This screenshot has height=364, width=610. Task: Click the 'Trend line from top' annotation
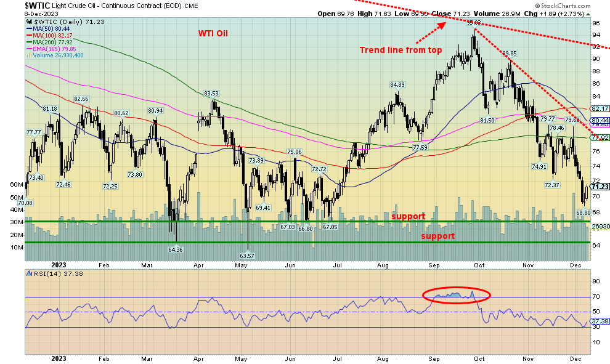401,50
